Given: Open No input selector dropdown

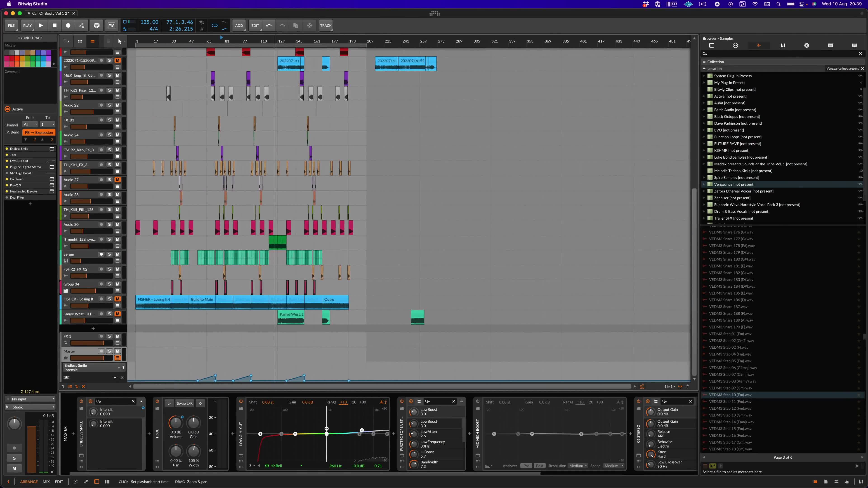Looking at the screenshot, I should pyautogui.click(x=30, y=399).
